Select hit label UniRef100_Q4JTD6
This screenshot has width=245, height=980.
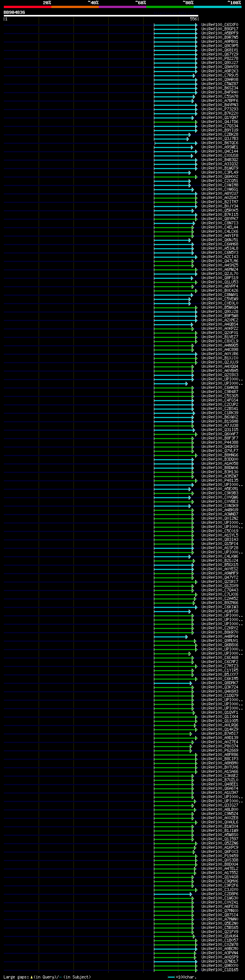tap(220, 122)
